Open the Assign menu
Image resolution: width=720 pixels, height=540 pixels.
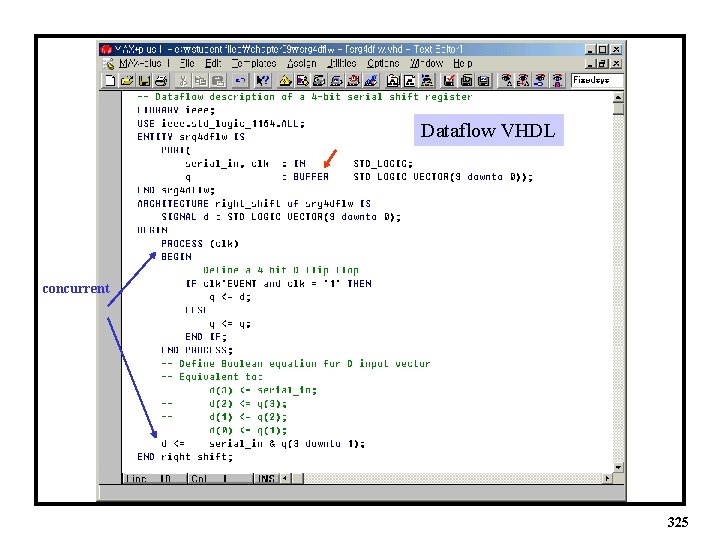pyautogui.click(x=302, y=63)
